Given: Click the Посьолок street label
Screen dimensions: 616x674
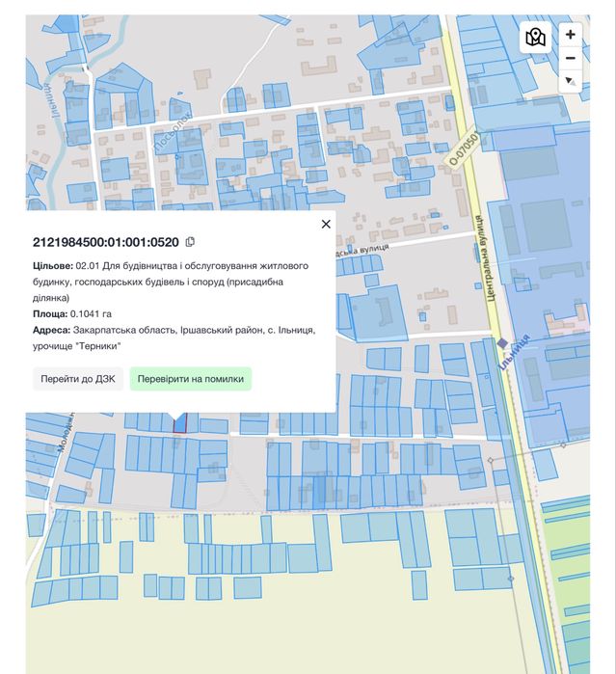Looking at the screenshot, I should click(x=173, y=132).
